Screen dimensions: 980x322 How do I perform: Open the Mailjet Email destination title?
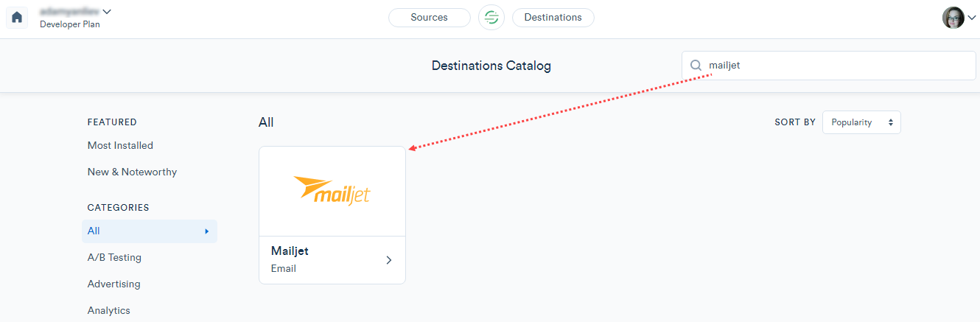click(x=290, y=251)
